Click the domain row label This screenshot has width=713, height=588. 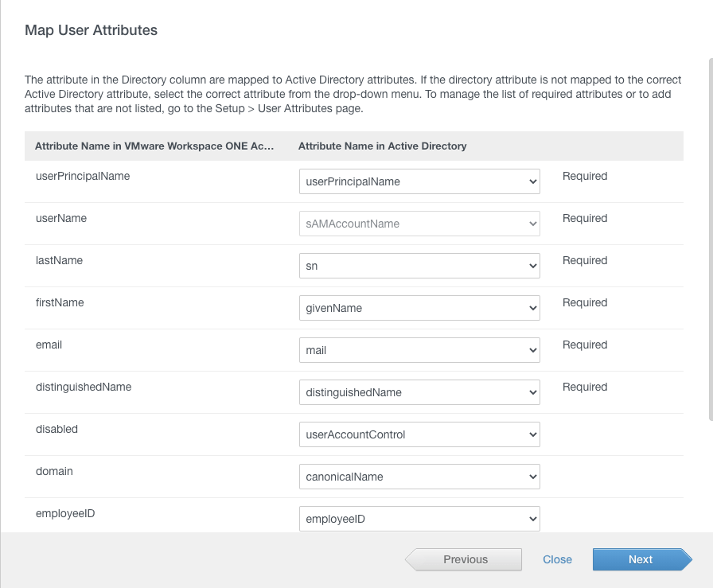54,471
